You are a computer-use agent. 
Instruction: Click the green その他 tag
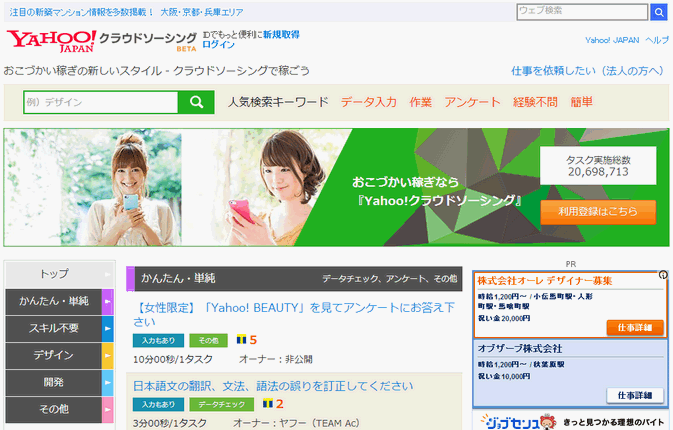(x=209, y=340)
